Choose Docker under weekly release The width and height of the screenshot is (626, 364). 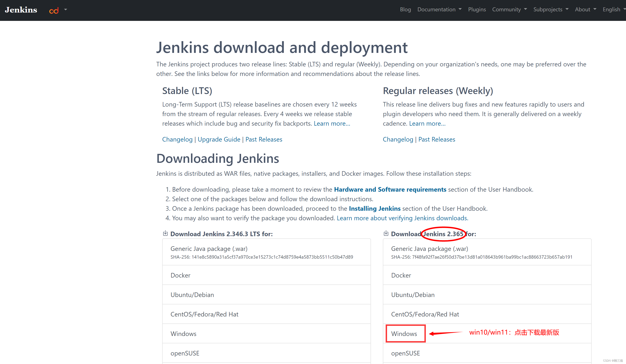[x=401, y=275]
